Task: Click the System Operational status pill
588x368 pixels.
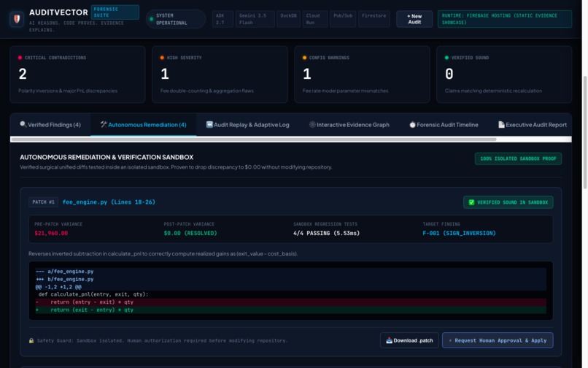Action: [176, 19]
